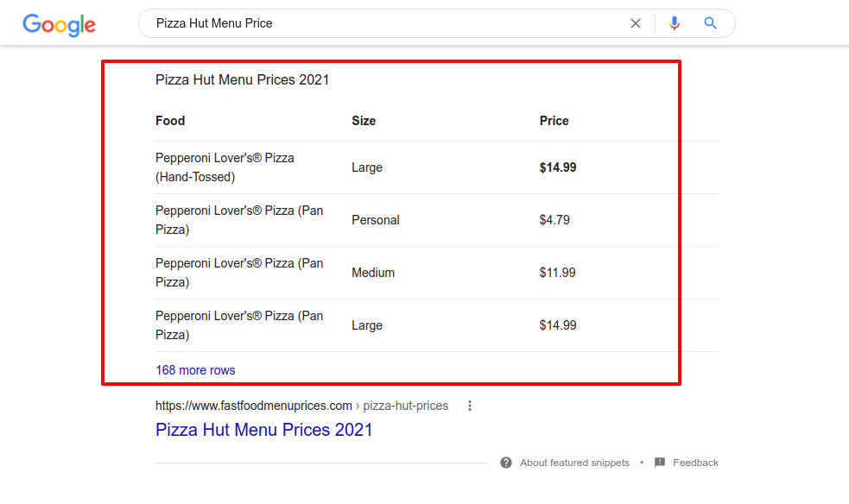Image resolution: width=849 pixels, height=504 pixels.
Task: Click the bold $14.99 price in the Hand-Tossed row
Action: [x=558, y=167]
